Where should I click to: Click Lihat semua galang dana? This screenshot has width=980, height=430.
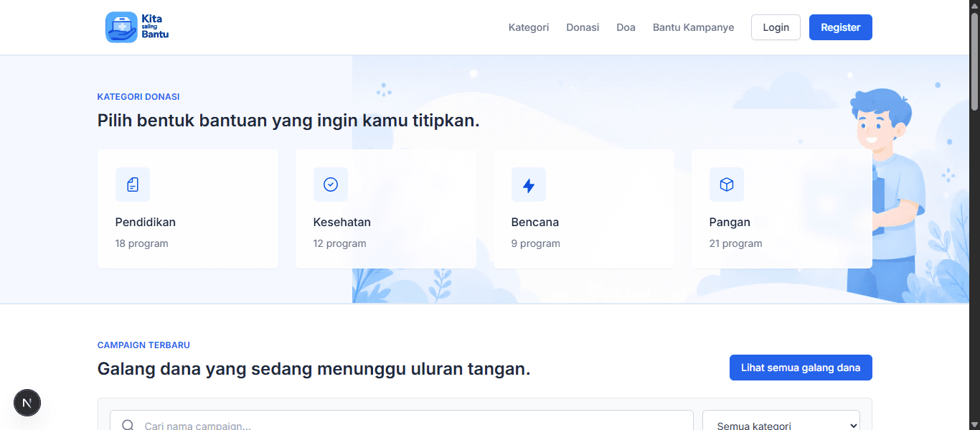(801, 368)
